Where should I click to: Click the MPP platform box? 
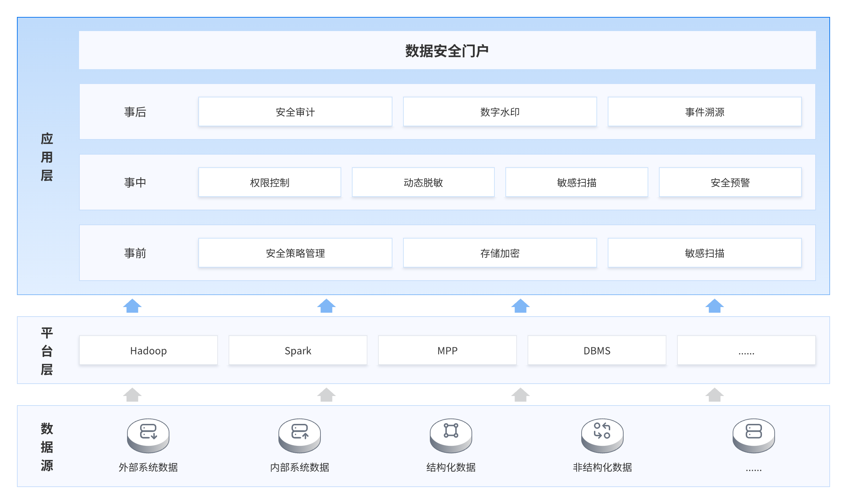(447, 350)
